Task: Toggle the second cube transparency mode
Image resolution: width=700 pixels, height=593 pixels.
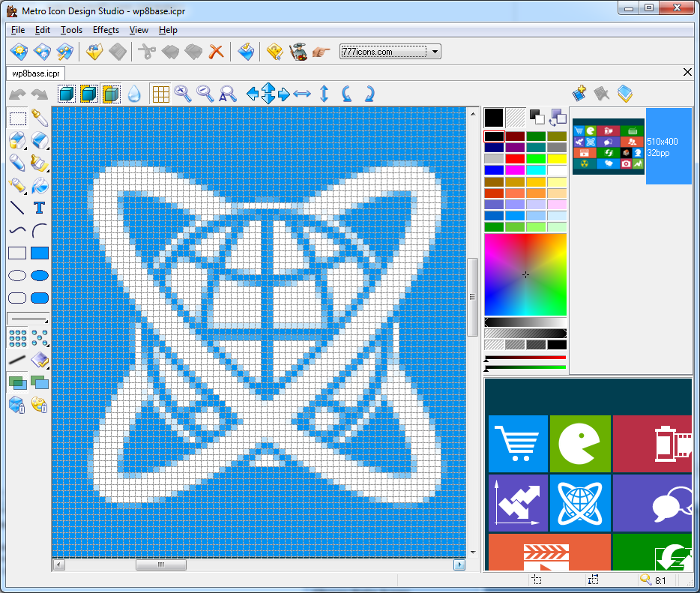Action: [89, 94]
